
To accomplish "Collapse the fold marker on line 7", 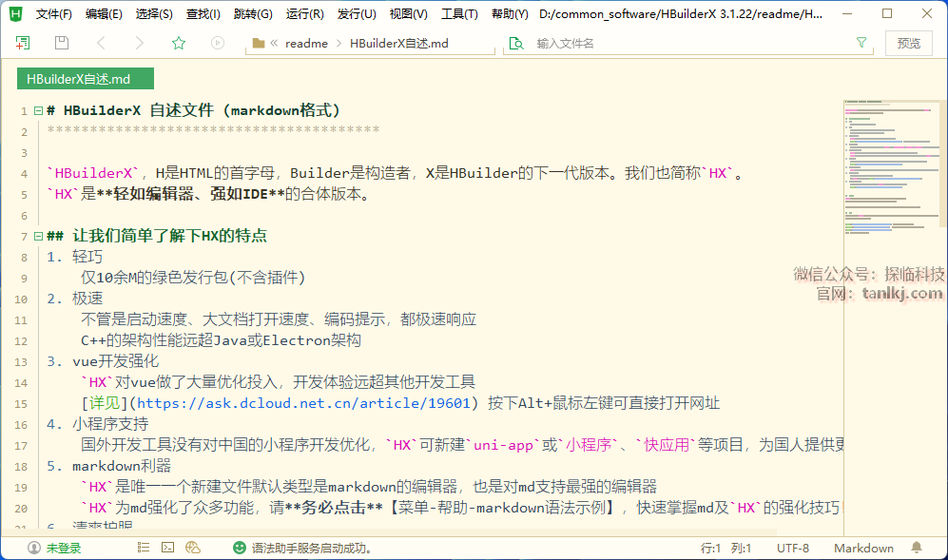I will coord(38,236).
